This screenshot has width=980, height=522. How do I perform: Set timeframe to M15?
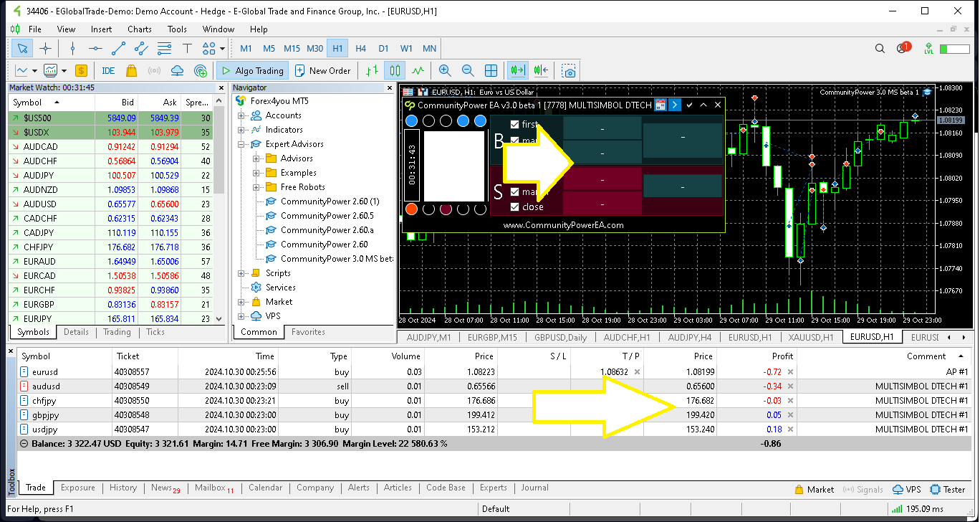[x=292, y=49]
